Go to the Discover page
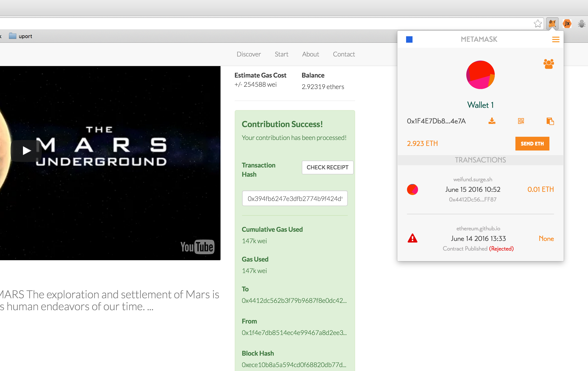This screenshot has height=371, width=588. (x=249, y=54)
